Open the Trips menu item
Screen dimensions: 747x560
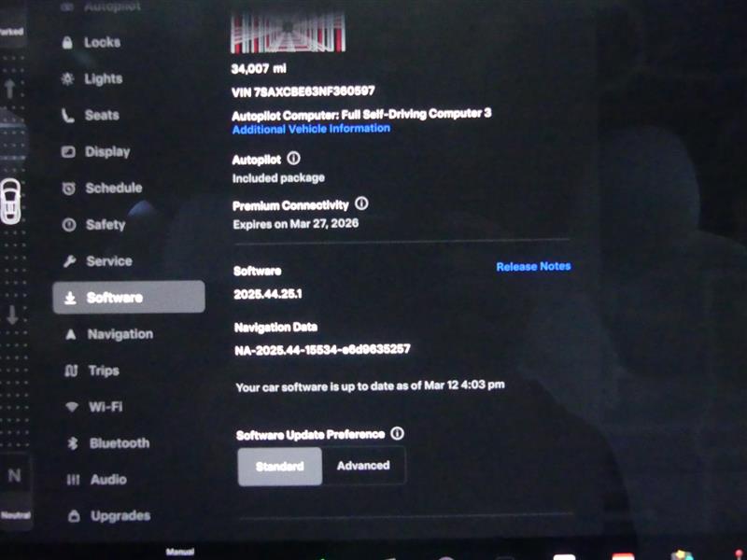103,371
